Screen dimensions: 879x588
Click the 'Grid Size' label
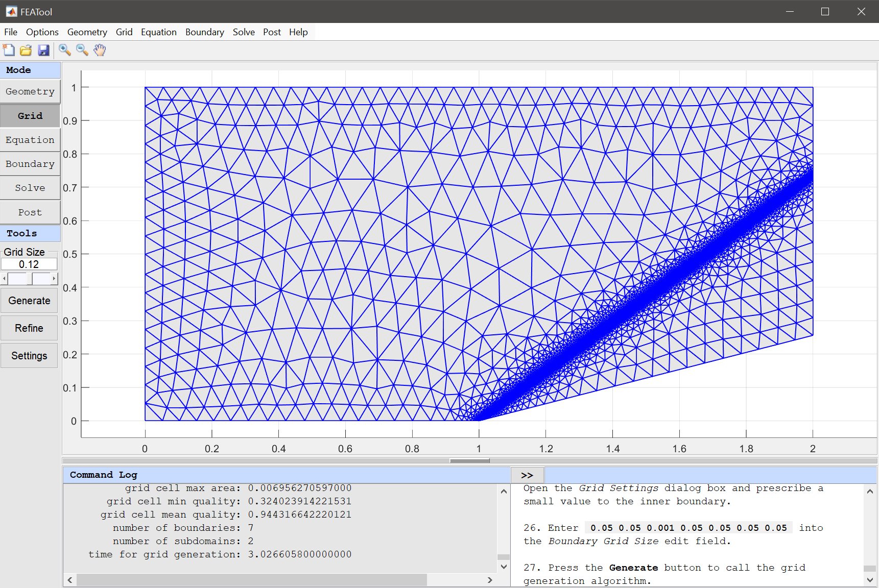24,252
